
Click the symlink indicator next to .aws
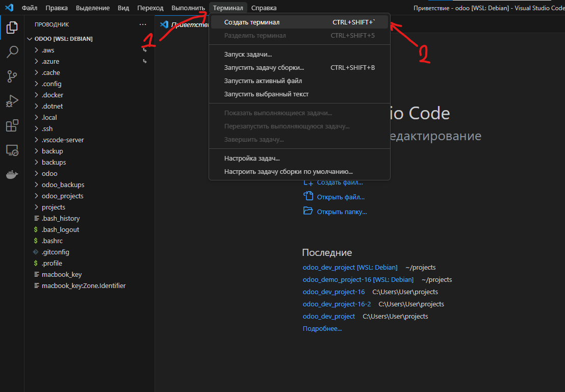[x=145, y=50]
